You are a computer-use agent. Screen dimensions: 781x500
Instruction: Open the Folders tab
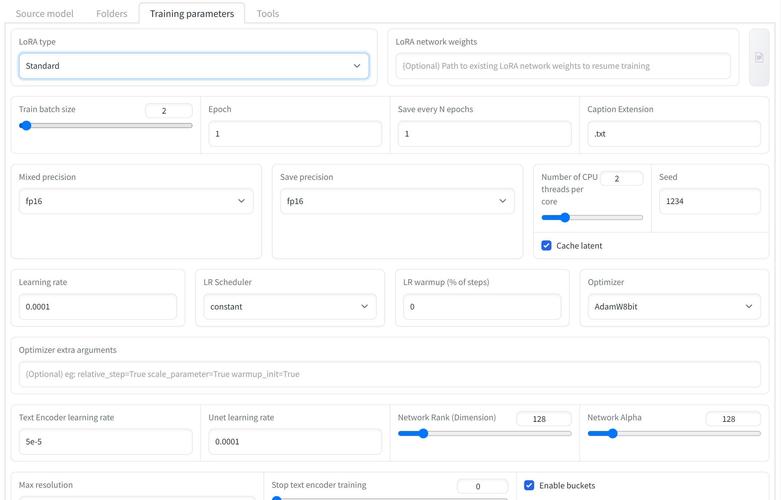pos(112,14)
